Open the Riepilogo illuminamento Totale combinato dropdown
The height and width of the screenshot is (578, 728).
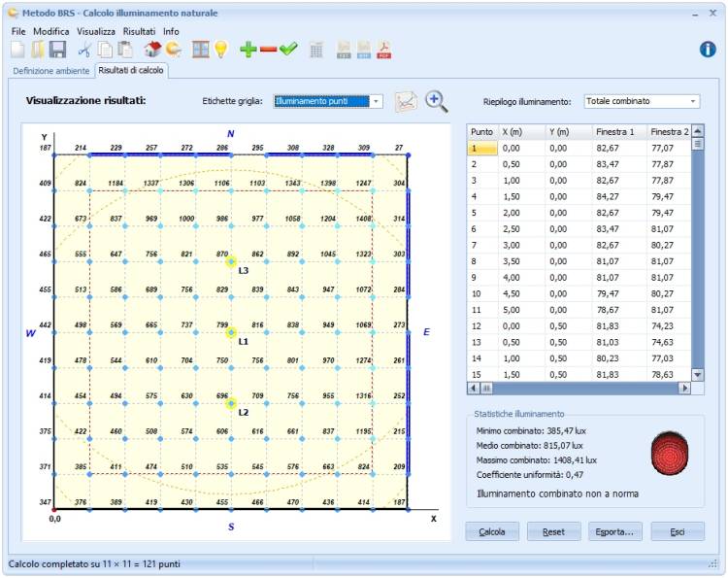(x=642, y=101)
